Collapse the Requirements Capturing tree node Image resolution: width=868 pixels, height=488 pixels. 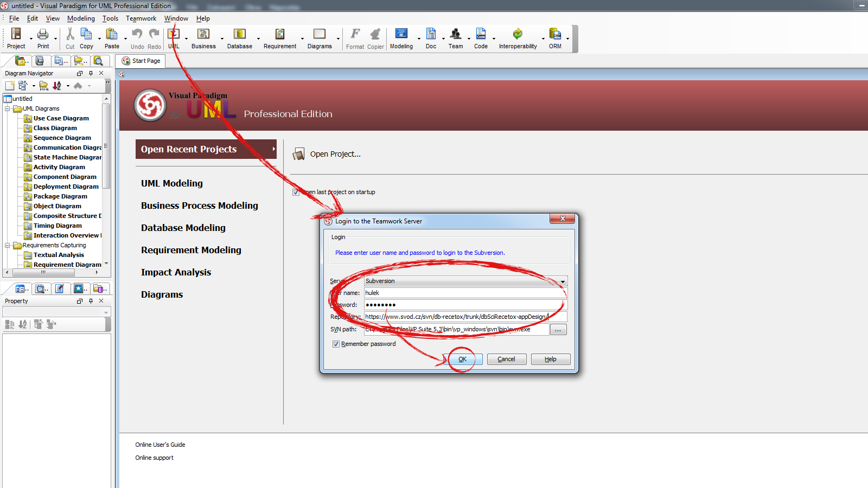click(8, 245)
